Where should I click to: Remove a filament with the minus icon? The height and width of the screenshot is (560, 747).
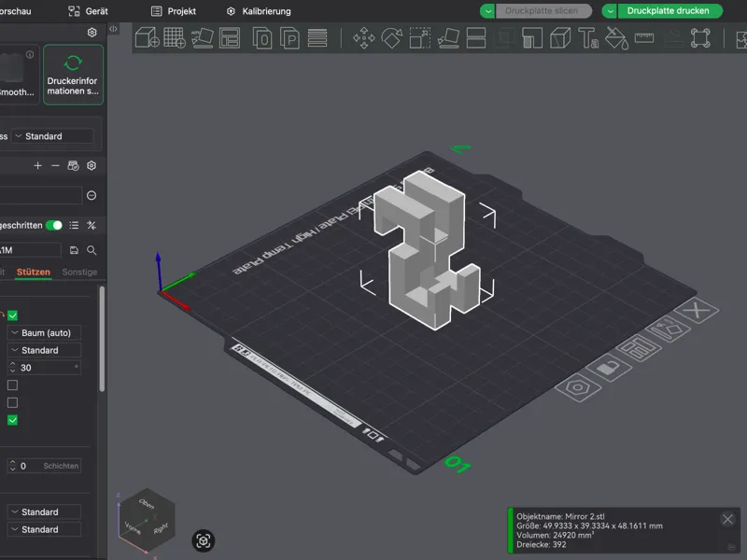coord(55,166)
